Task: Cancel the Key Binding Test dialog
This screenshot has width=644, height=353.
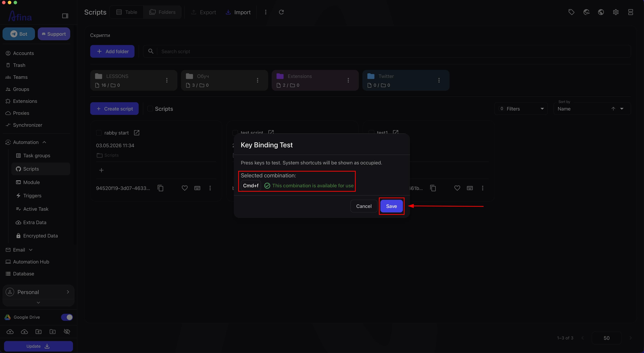Action: point(364,206)
